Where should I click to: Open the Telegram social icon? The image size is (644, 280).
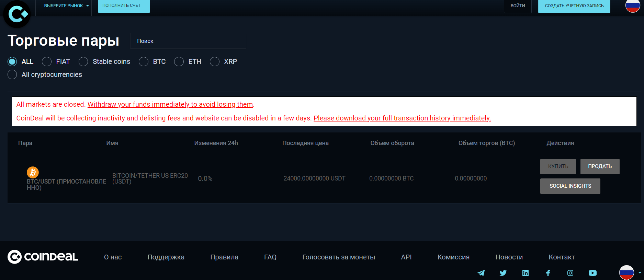click(481, 273)
